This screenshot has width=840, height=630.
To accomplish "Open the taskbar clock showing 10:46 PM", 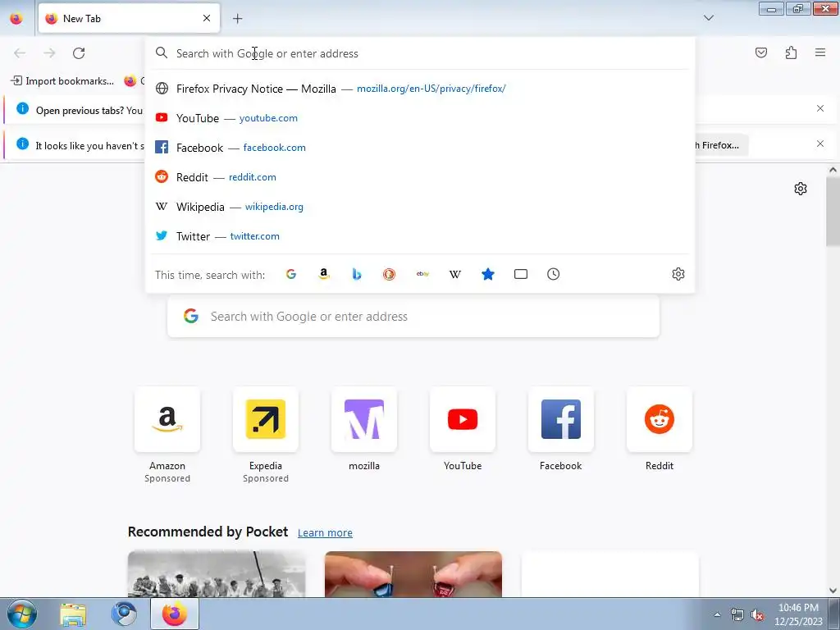I will click(798, 614).
